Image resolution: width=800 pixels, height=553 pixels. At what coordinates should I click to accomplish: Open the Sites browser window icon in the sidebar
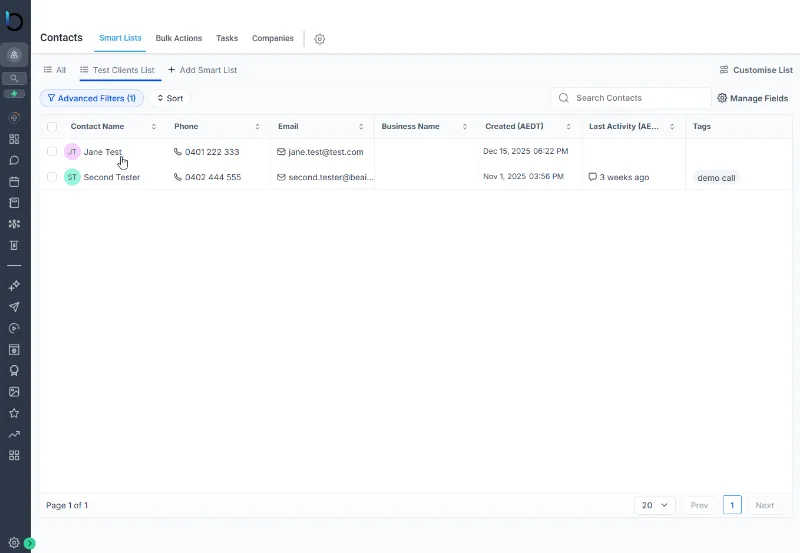click(x=14, y=349)
